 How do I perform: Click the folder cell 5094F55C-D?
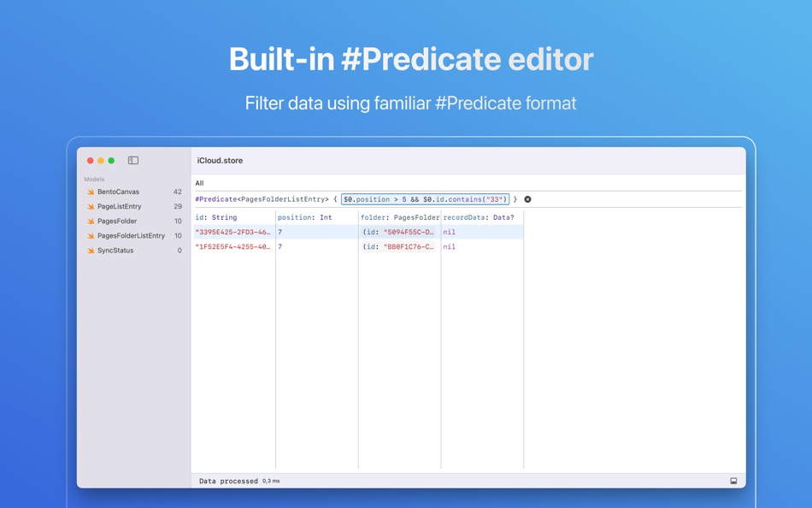coord(398,232)
